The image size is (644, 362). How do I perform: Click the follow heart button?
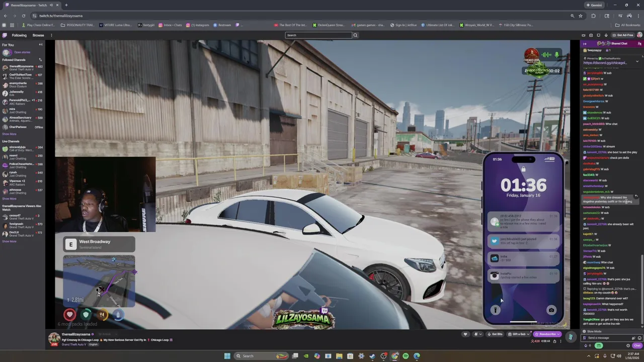[465, 334]
